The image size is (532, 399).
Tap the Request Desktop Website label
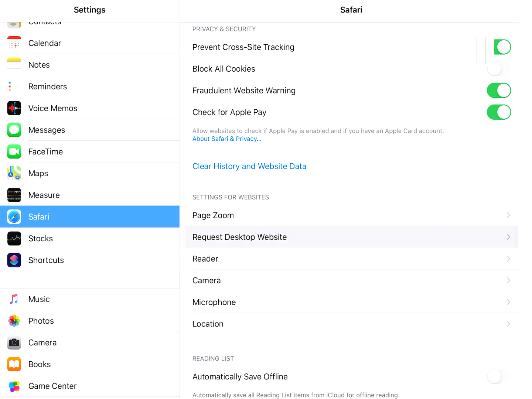(x=240, y=237)
